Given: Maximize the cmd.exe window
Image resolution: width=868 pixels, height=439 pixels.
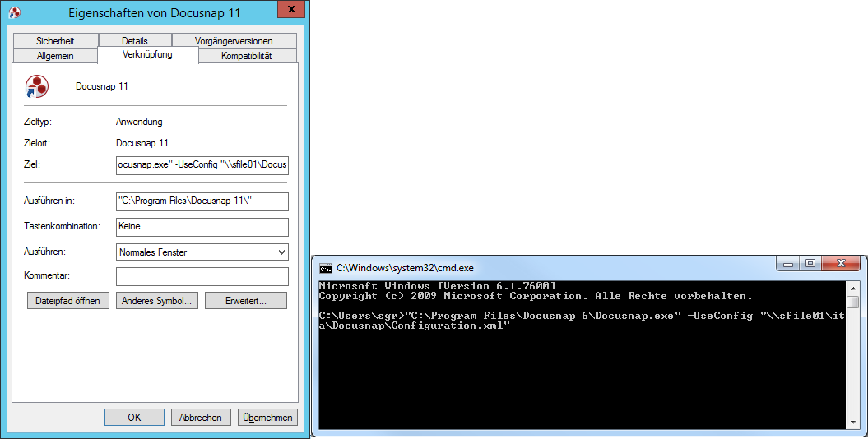Looking at the screenshot, I should click(x=810, y=264).
